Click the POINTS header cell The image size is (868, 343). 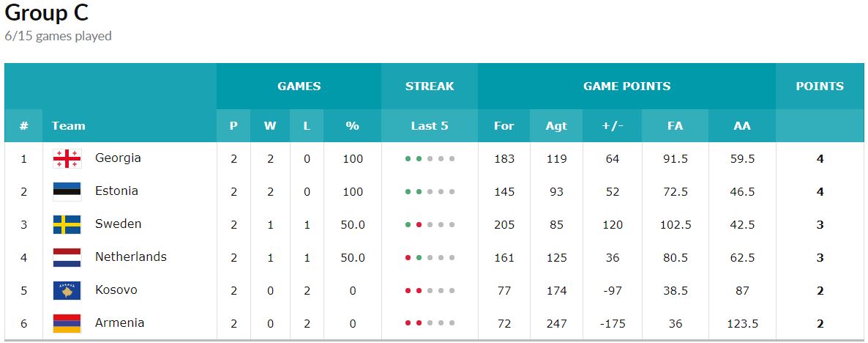click(x=820, y=86)
